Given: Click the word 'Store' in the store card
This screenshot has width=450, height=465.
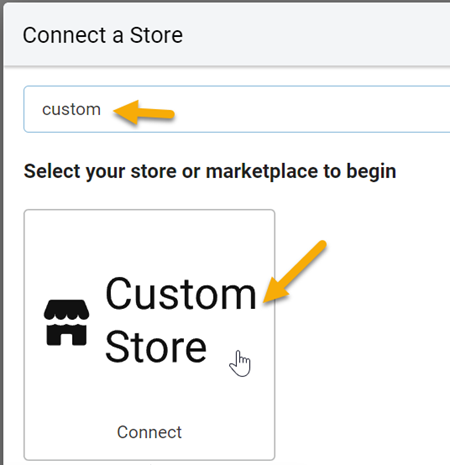Looking at the screenshot, I should (x=156, y=347).
